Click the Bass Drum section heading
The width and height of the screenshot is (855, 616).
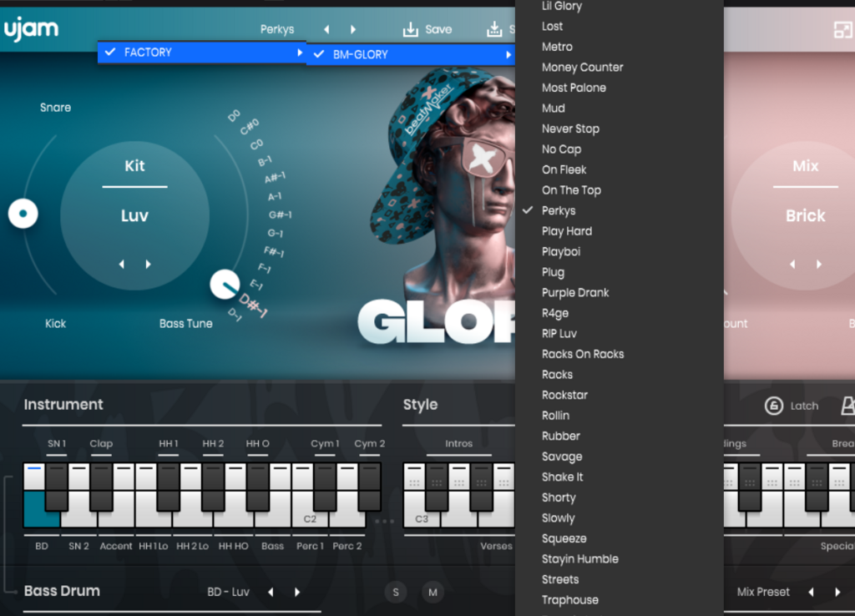(x=62, y=591)
